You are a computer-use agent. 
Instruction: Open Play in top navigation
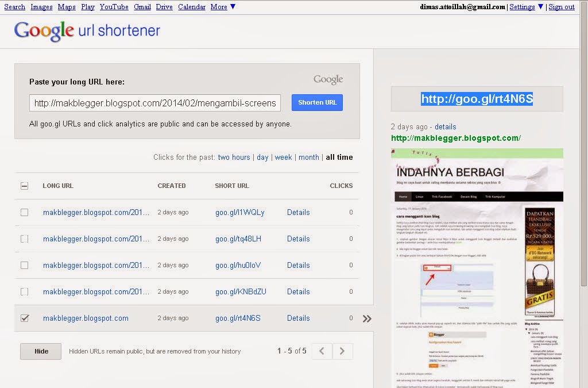coord(88,7)
